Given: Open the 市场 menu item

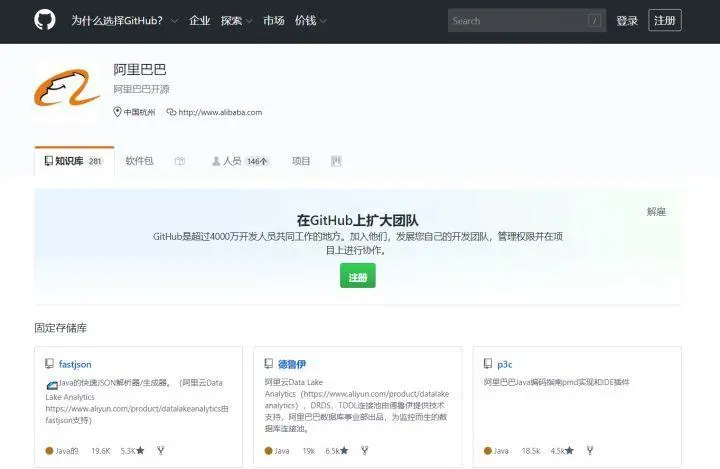Looking at the screenshot, I should [274, 20].
